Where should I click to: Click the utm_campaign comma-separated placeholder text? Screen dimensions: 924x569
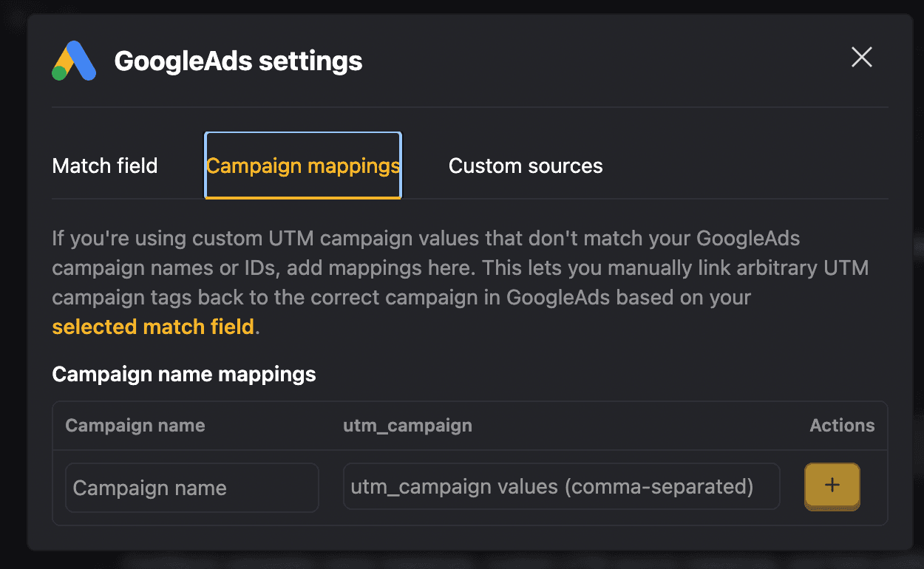[x=552, y=486]
